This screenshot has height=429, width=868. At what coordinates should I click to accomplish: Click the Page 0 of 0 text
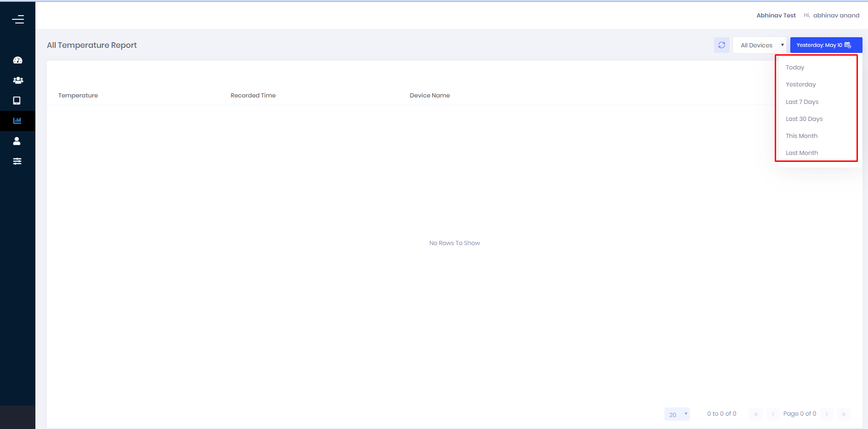800,413
